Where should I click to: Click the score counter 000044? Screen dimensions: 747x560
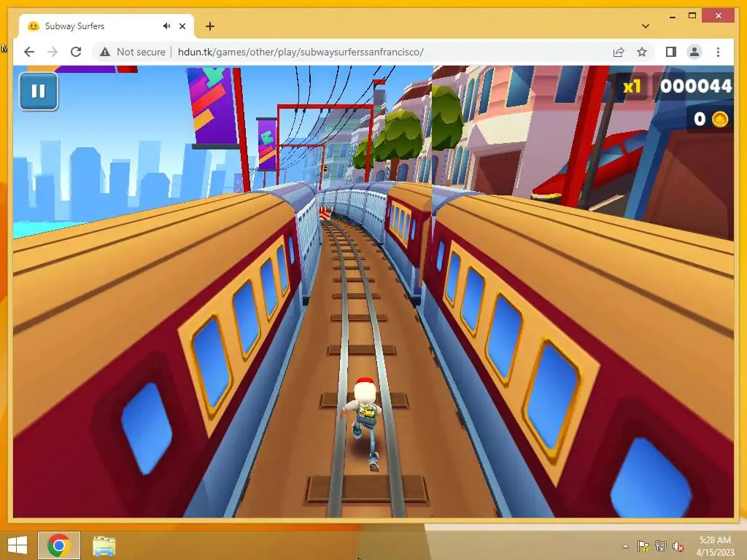pos(696,86)
